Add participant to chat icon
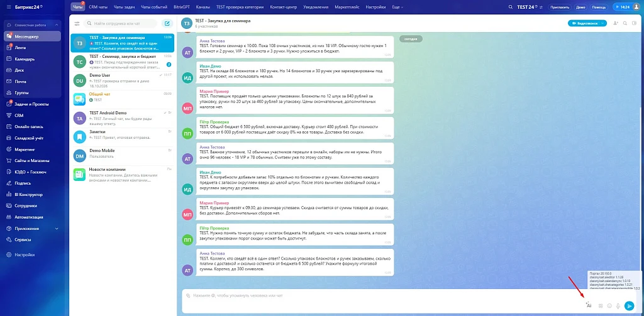This screenshot has width=644, height=316. tap(615, 23)
